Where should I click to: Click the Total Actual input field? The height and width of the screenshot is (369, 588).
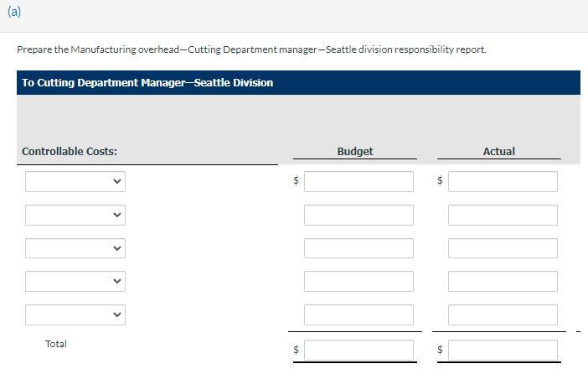pos(503,350)
